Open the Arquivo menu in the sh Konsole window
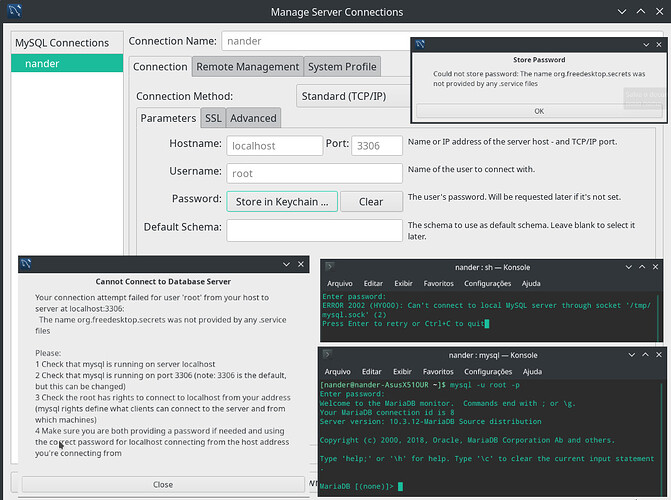The width and height of the screenshot is (671, 500). pyautogui.click(x=338, y=283)
